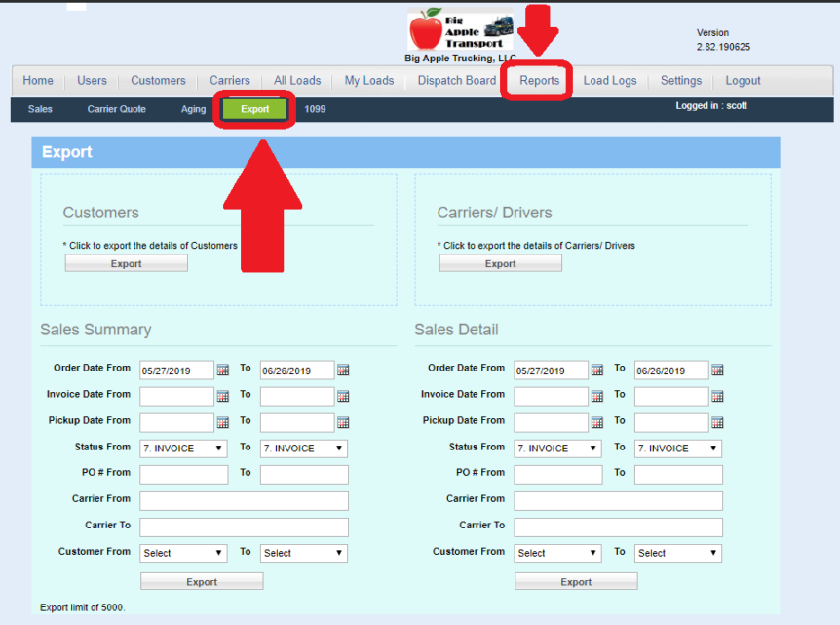Open Status From dropdown in Sales Summary
Screen dimensions: 840x625
(x=182, y=448)
